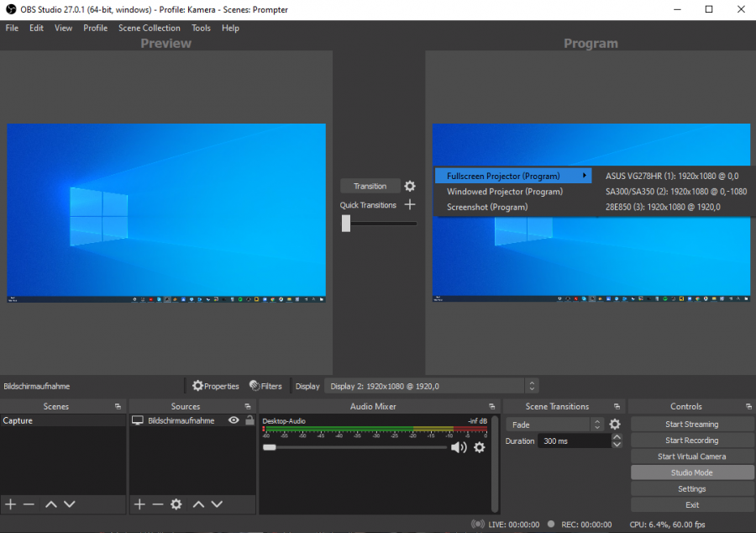Open the Fade transition type dropdown
756x533 pixels.
[x=555, y=425]
